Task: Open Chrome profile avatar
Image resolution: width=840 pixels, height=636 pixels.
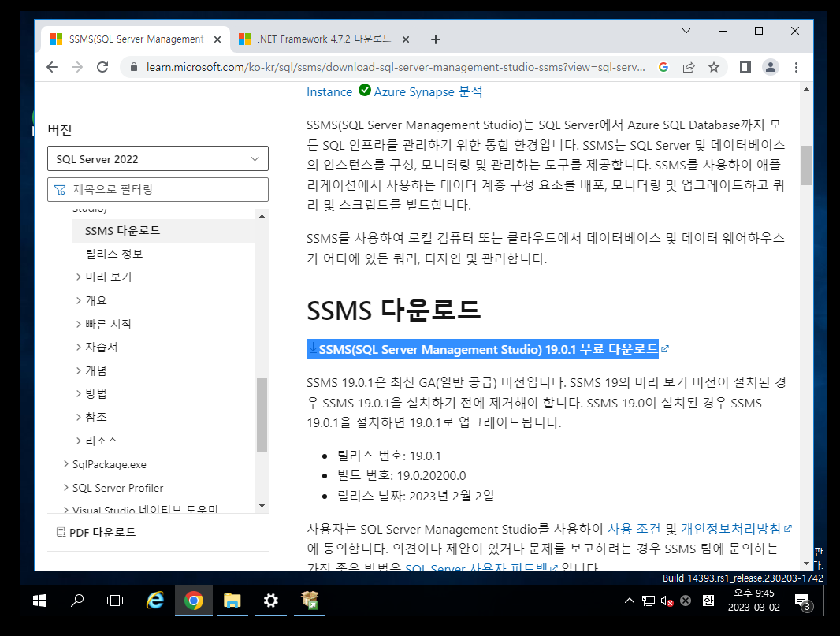Action: (771, 67)
